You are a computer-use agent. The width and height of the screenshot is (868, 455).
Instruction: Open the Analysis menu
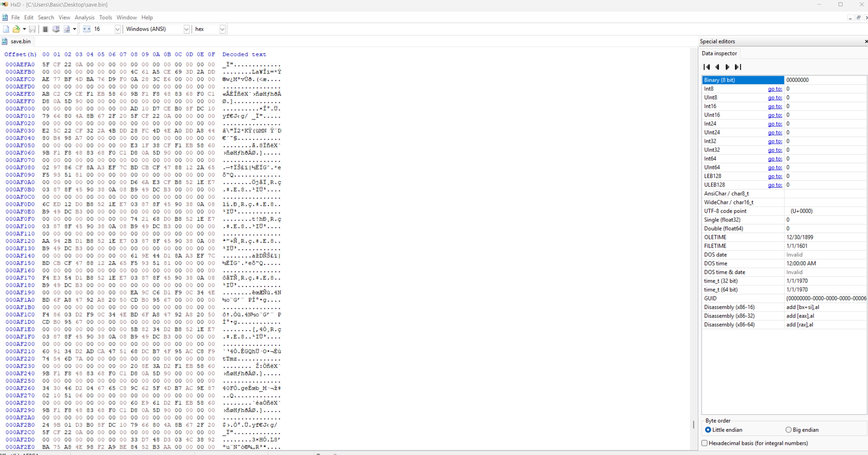(85, 17)
